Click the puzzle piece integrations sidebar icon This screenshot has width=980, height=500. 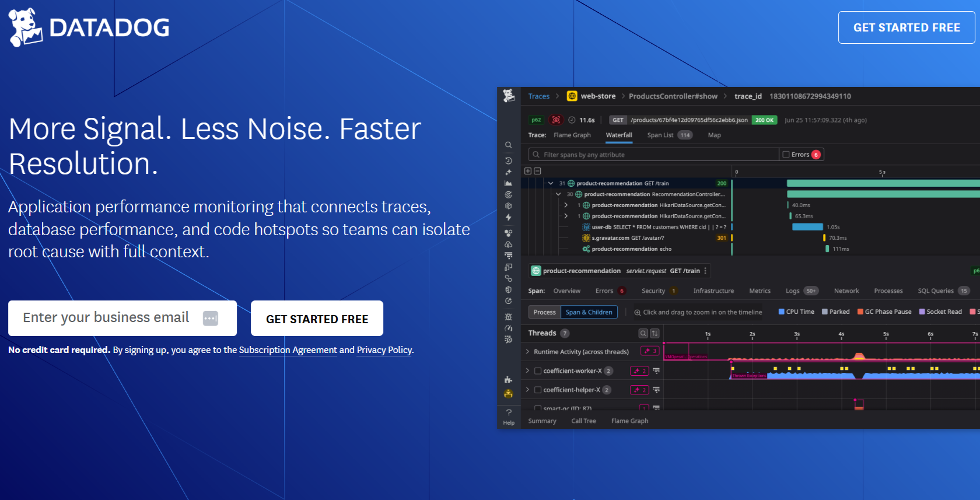click(x=508, y=380)
